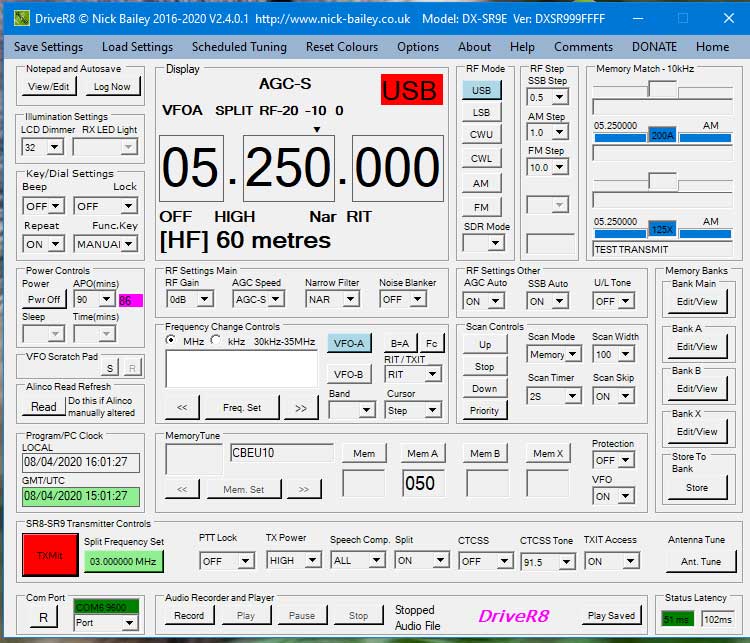Click Ant. Tune button
This screenshot has height=643, width=750.
click(x=701, y=561)
